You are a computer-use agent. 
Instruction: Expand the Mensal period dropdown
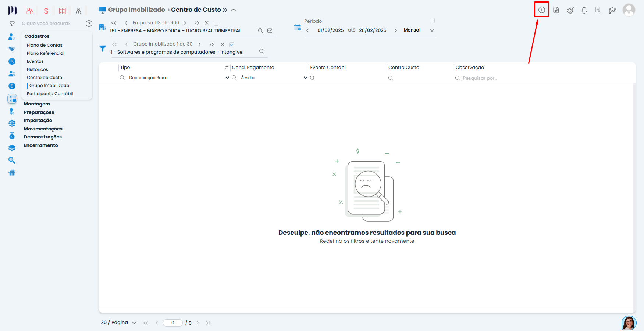[431, 30]
